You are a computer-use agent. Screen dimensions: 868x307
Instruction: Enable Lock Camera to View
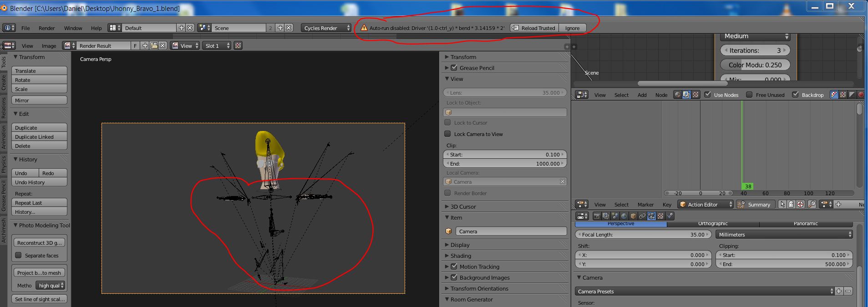point(447,134)
